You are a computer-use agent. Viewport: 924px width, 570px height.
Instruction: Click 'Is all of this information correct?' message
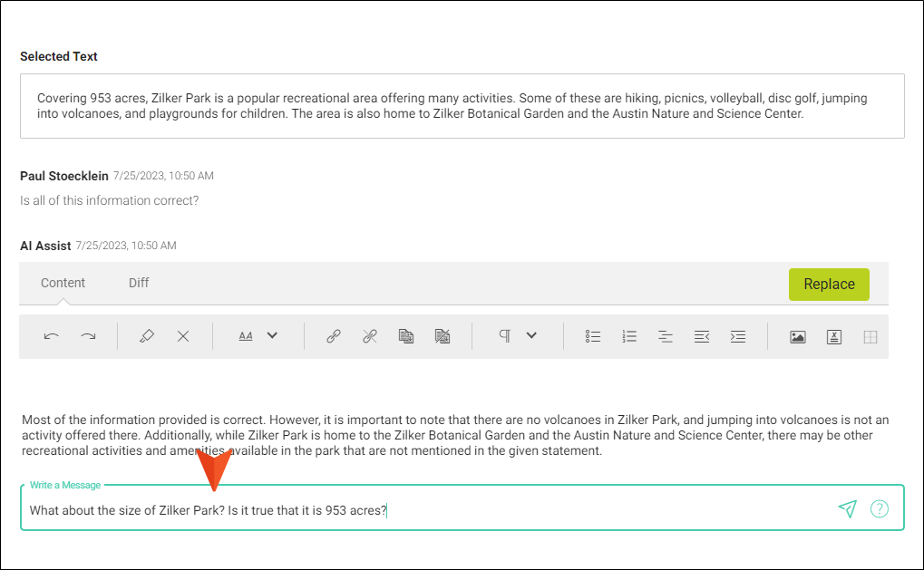coord(109,200)
